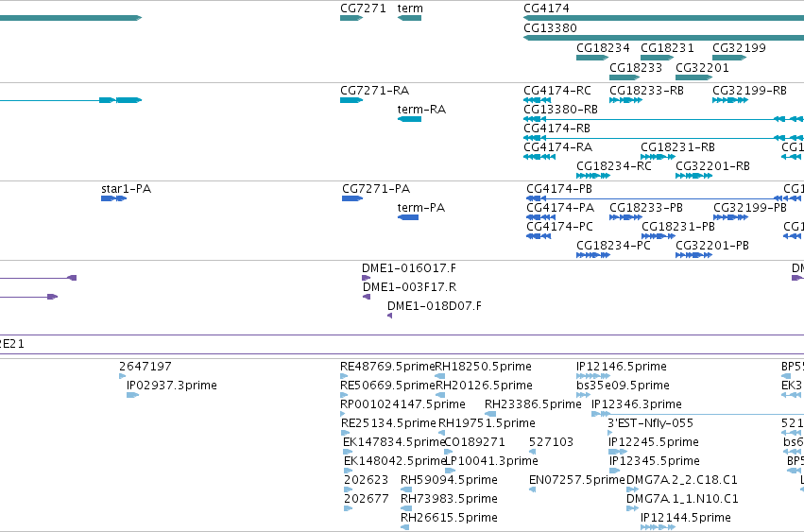This screenshot has width=804, height=532.
Task: Select the CG7271 gene feature
Action: pyautogui.click(x=351, y=18)
